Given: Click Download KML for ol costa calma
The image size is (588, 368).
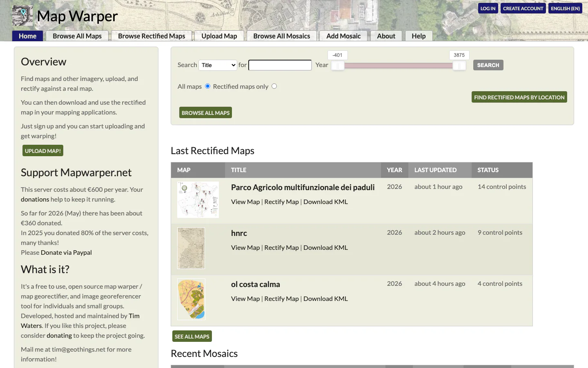Looking at the screenshot, I should pos(325,298).
